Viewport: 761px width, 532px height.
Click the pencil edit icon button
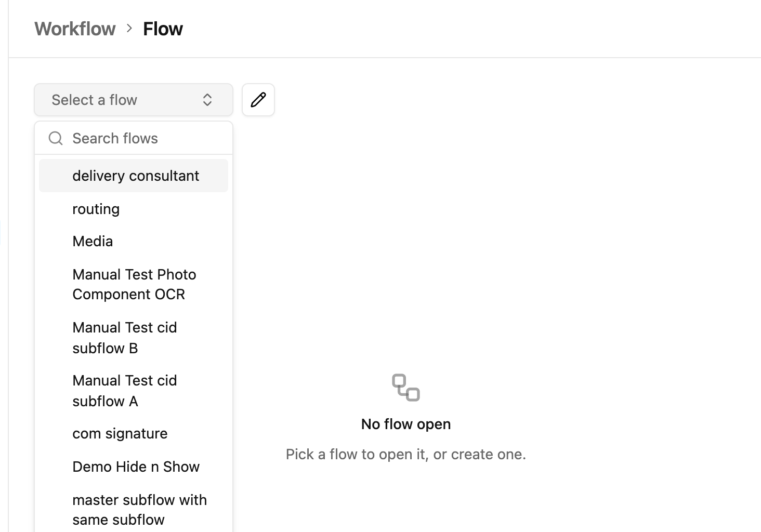pos(258,100)
